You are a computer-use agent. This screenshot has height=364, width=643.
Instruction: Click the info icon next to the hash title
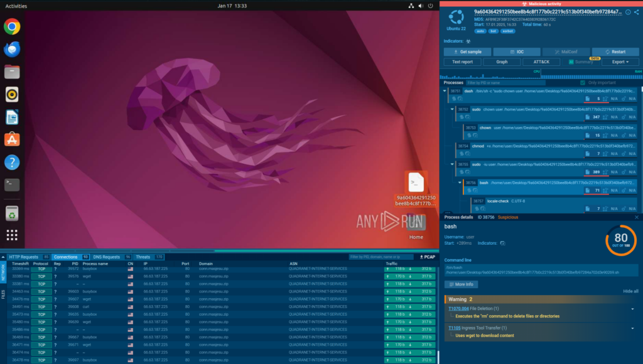tap(628, 12)
